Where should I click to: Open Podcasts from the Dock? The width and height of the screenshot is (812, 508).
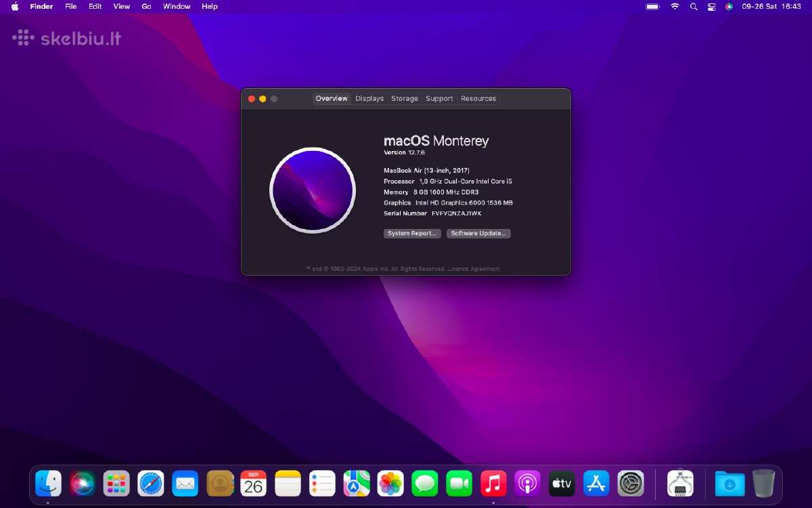(528, 484)
